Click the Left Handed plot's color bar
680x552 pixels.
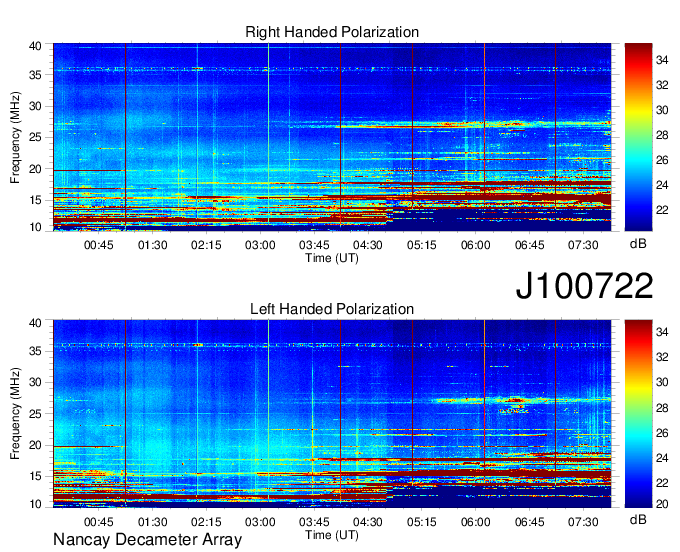coord(638,414)
